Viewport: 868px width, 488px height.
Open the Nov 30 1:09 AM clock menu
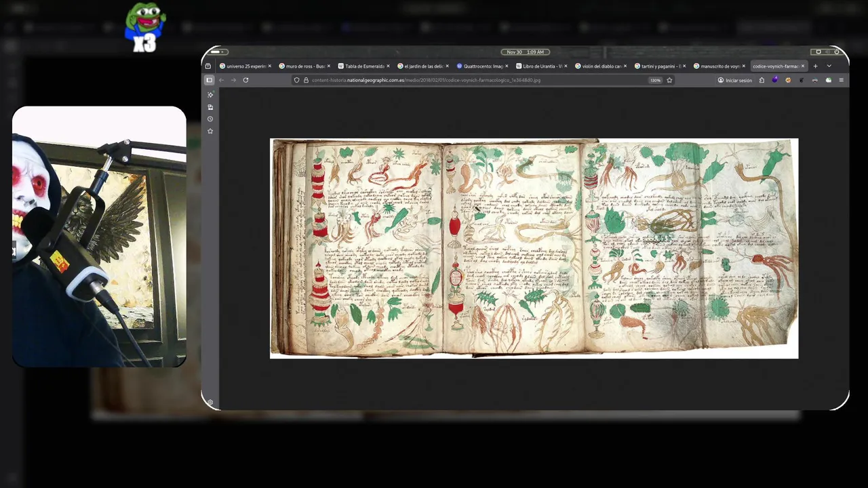[x=525, y=52]
